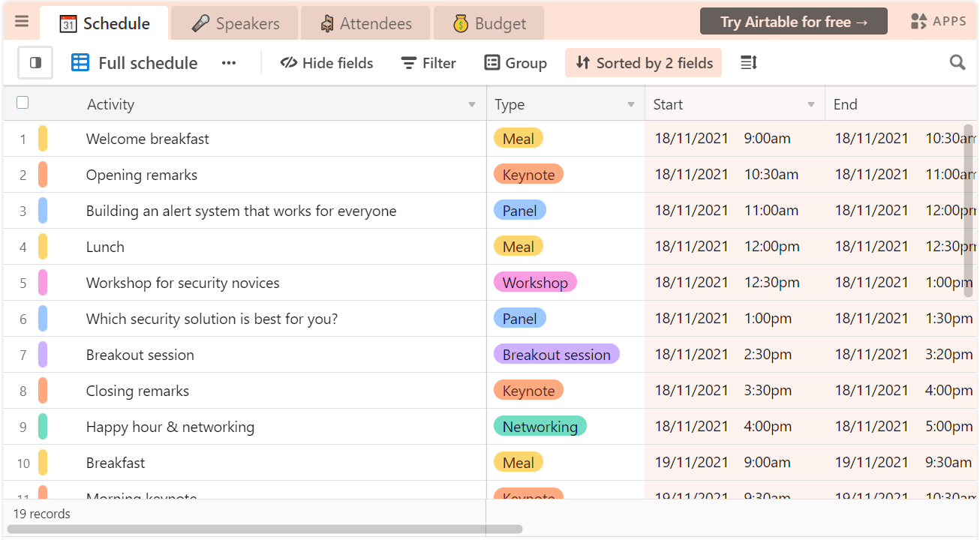
Task: Click the Type column header
Action: 566,104
